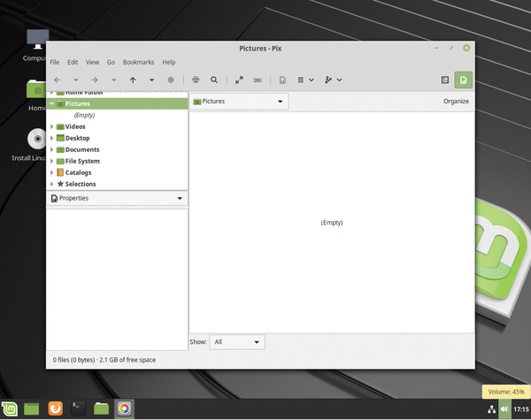Click the Organize button
Screen dimensions: 531x420
click(456, 102)
